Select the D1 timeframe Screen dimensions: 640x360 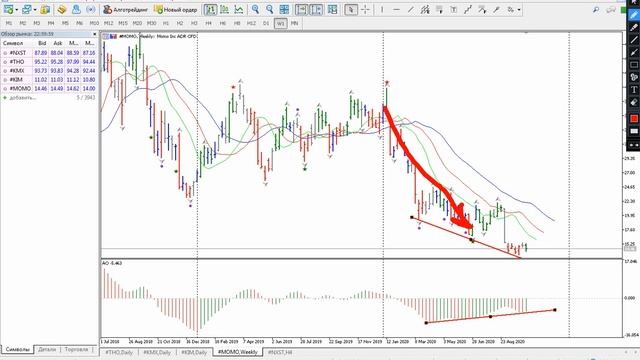click(x=266, y=23)
